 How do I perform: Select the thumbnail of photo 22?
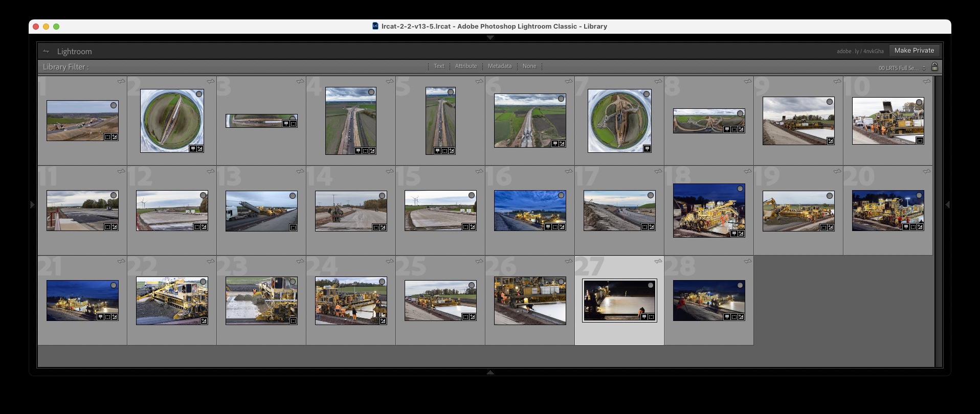pos(172,301)
